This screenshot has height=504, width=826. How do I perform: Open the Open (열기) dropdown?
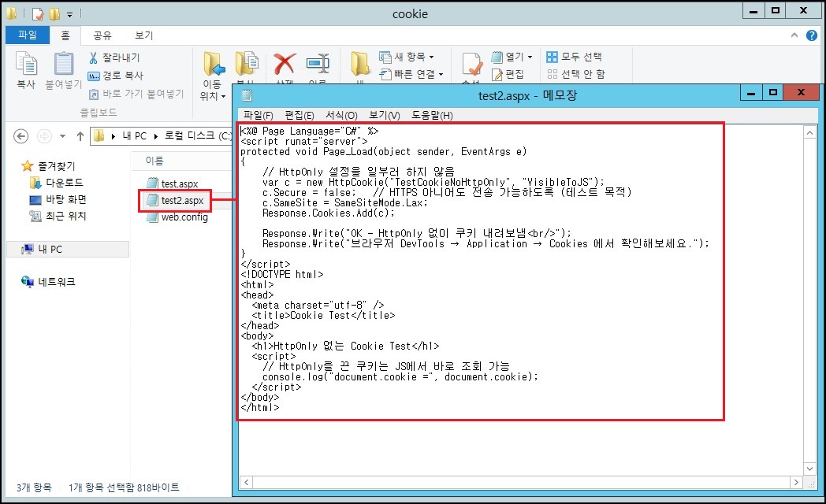(512, 56)
